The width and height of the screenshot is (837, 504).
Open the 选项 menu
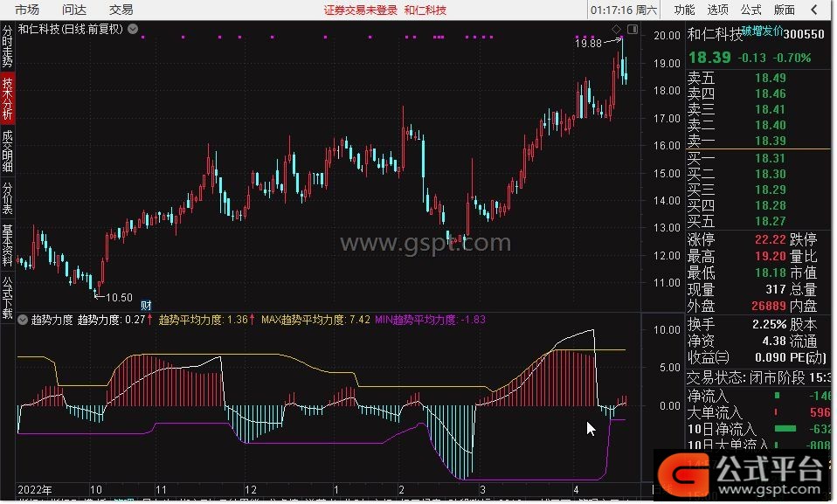tap(717, 10)
